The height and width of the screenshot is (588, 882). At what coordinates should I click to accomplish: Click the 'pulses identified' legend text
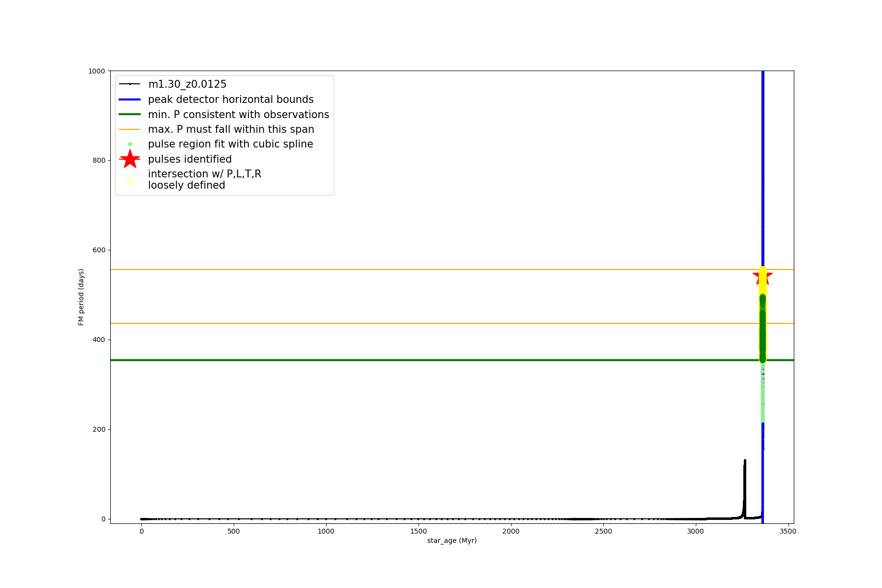[x=190, y=159]
